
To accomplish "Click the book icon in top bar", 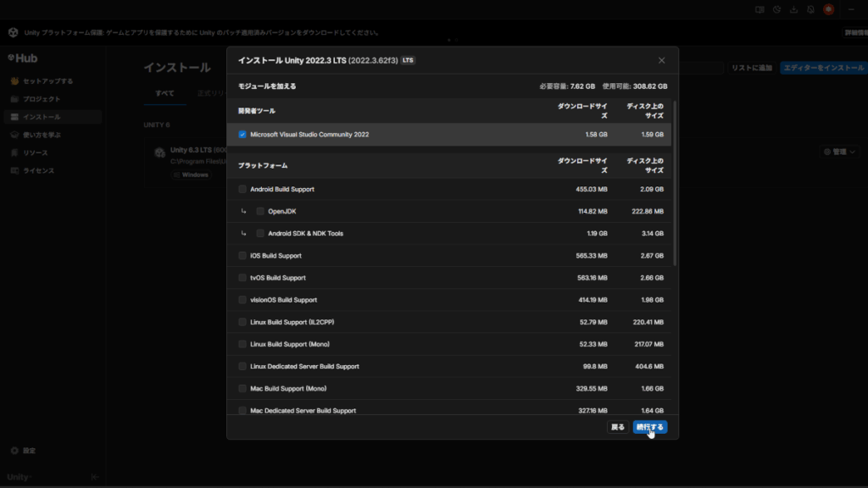I will 759,9.
